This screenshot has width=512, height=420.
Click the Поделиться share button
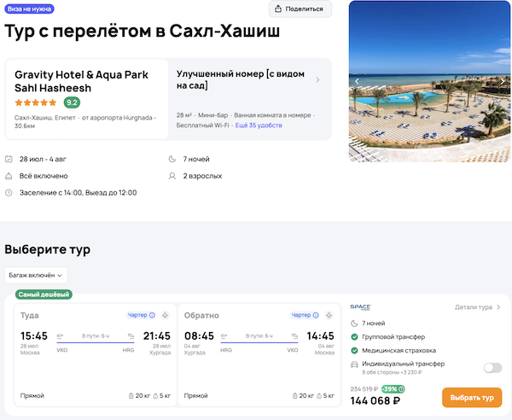300,9
